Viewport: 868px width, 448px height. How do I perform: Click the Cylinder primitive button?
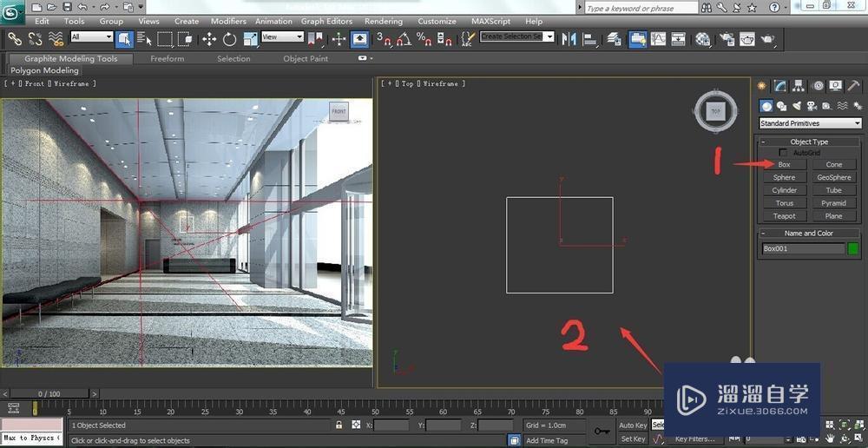(x=785, y=190)
